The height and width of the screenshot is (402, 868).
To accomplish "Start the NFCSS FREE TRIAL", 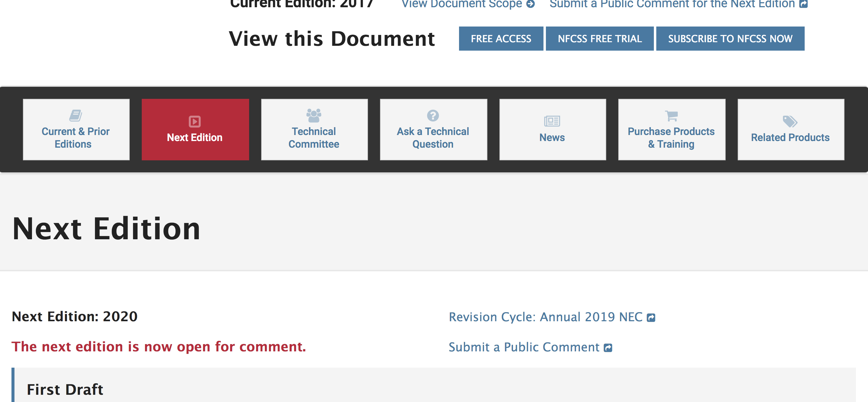I will pyautogui.click(x=600, y=39).
